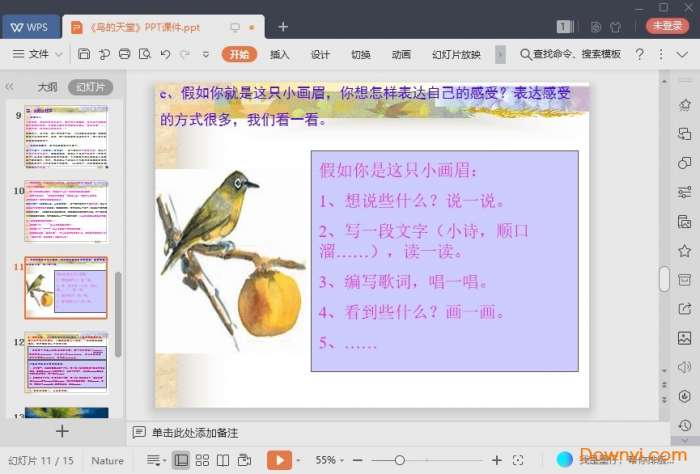Open Print Preview icon
Viewport: 700px width, 474px height.
(x=145, y=54)
